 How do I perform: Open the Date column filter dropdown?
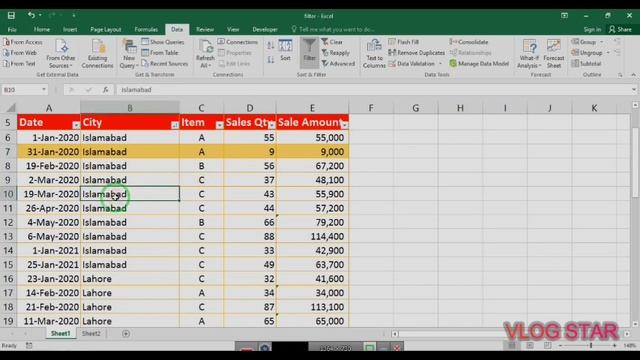pyautogui.click(x=76, y=125)
